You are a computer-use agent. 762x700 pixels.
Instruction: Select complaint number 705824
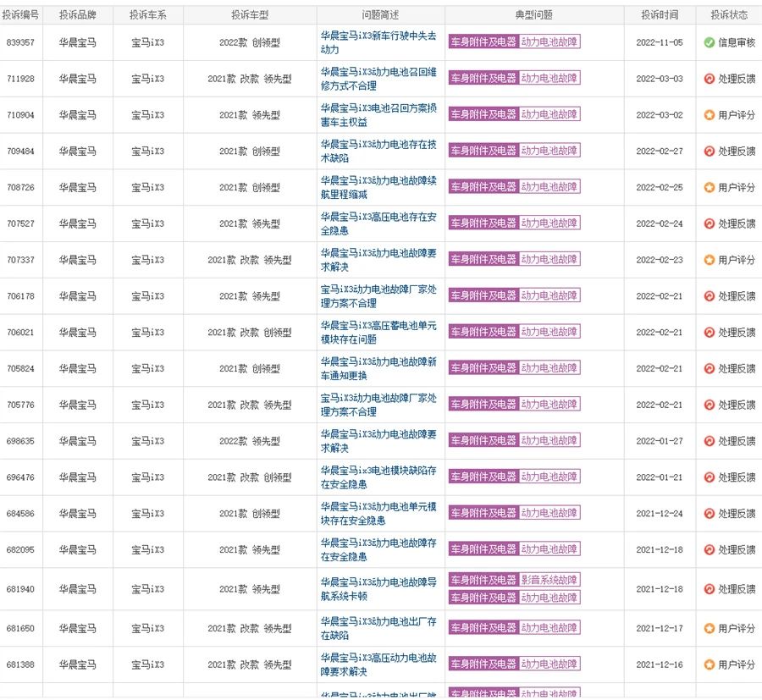(20, 369)
